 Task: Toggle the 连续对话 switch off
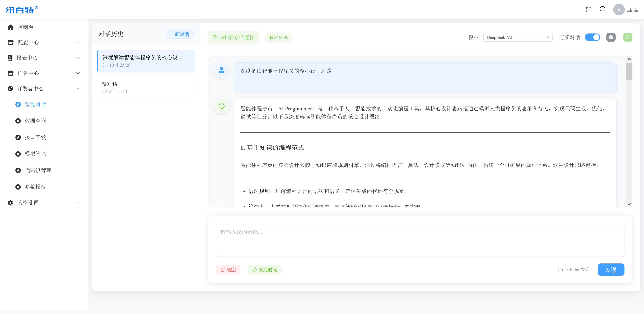[x=592, y=37]
